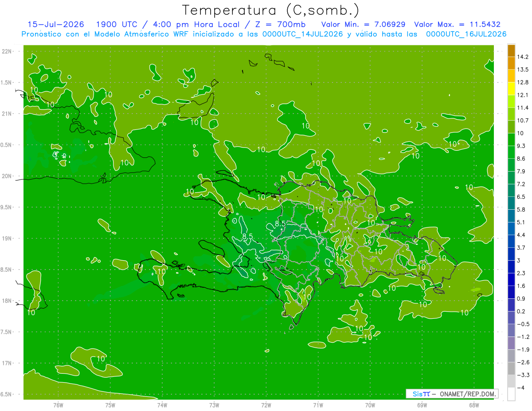
Task: Click the "Valor Max. = 11.5432" value
Action: (x=457, y=24)
